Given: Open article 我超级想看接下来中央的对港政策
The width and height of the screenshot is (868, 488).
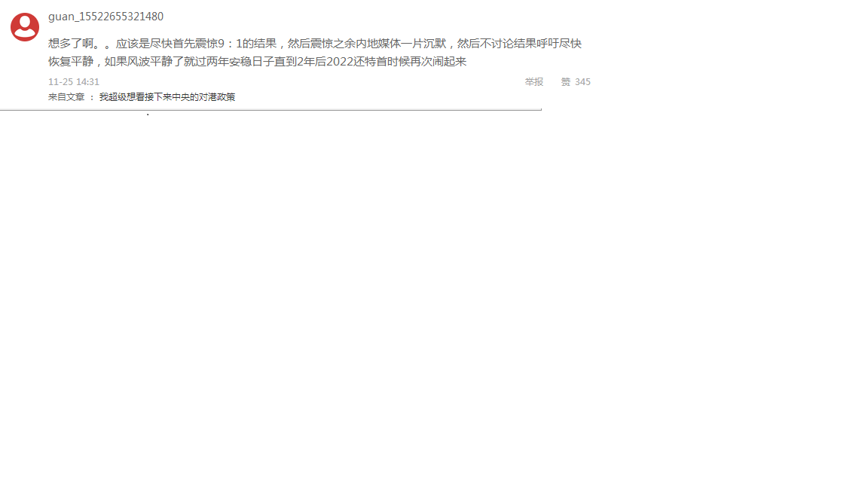Looking at the screenshot, I should click(167, 97).
